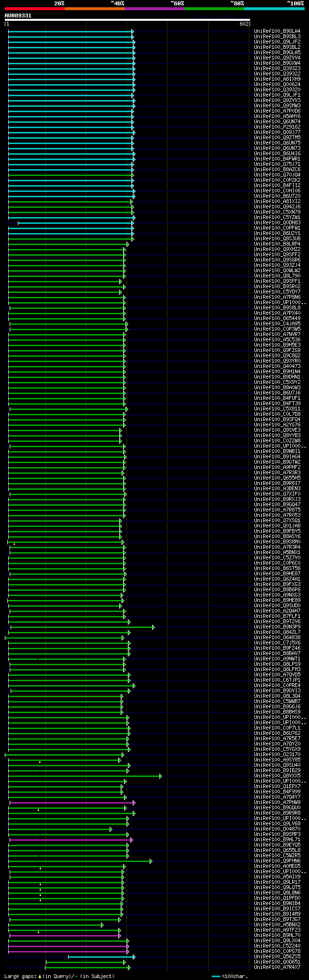Click hit label UniRef100_O23170
This screenshot has height=980, width=309.
point(277,755)
